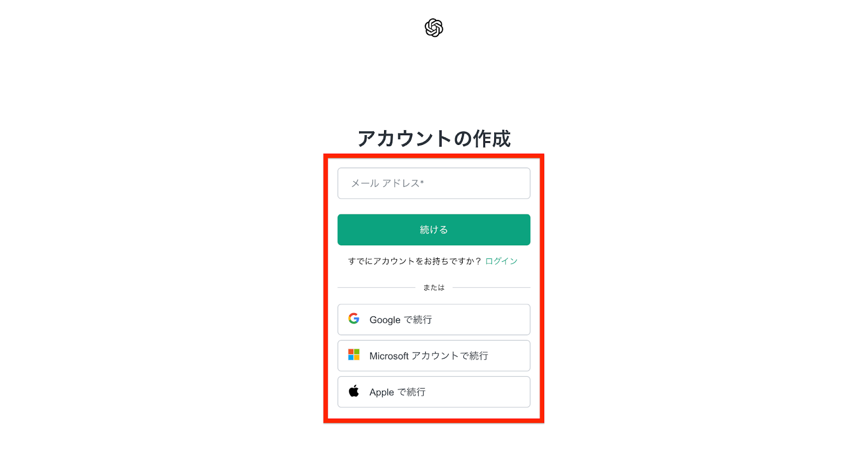The image size is (868, 468).
Task: Click the Microsoft four-color logo icon
Action: (x=354, y=355)
